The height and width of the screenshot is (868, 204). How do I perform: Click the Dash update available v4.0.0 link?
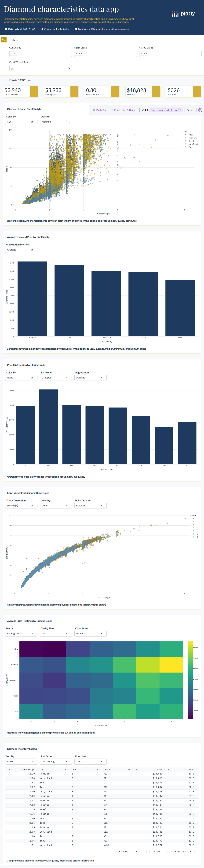point(166,110)
